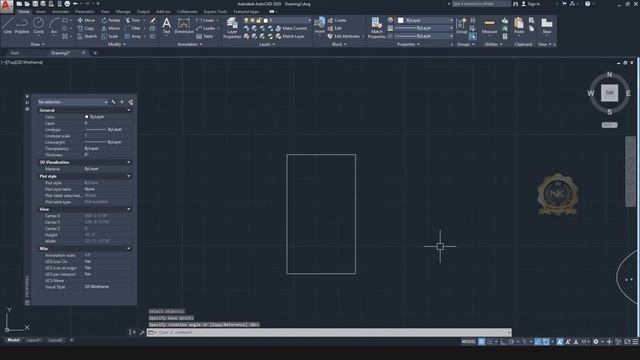Screen dimensions: 640x360
Task: Select the Line tool
Action: (7, 26)
